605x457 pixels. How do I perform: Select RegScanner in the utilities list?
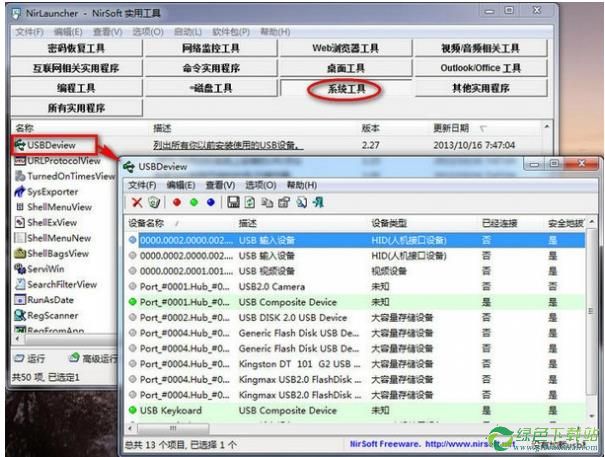pos(54,315)
